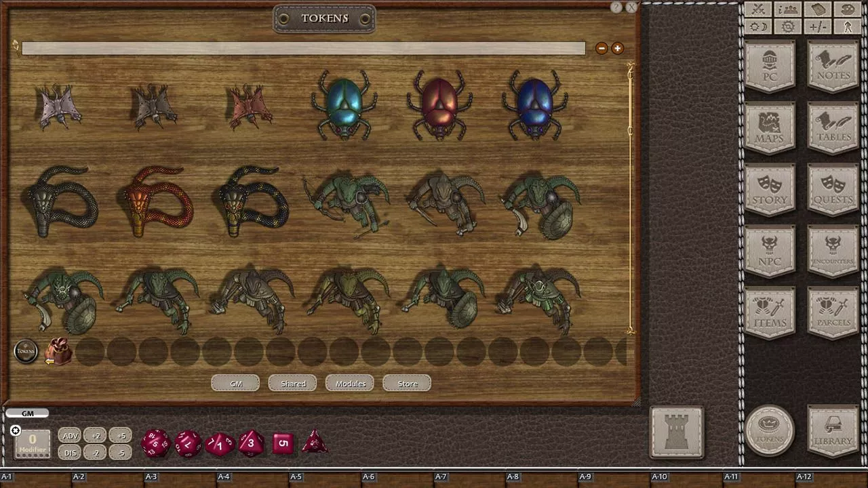Click the token bag back-arrow icon

click(x=58, y=351)
